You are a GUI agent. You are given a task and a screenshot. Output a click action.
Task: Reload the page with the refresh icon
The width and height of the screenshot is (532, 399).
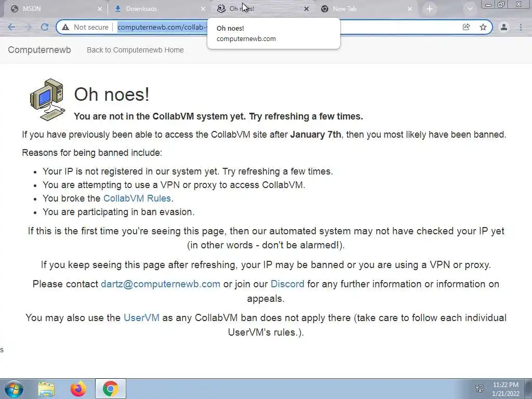point(45,27)
